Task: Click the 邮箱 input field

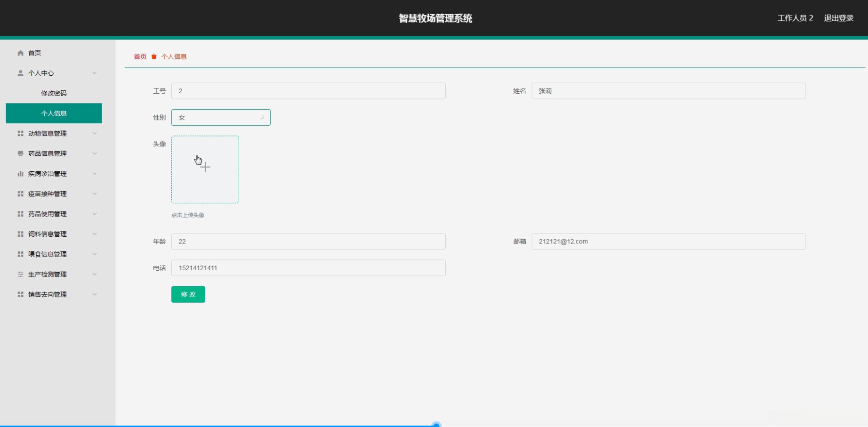Action: (668, 242)
